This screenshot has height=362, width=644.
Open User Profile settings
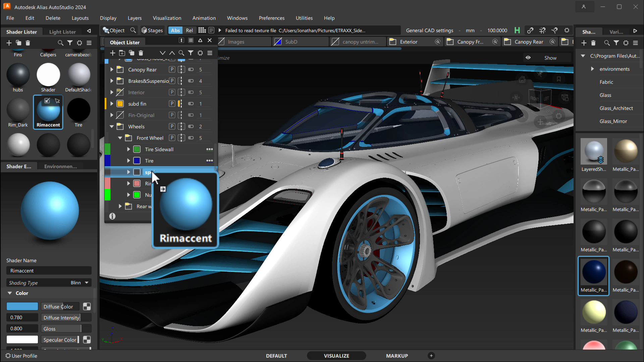tap(21, 356)
